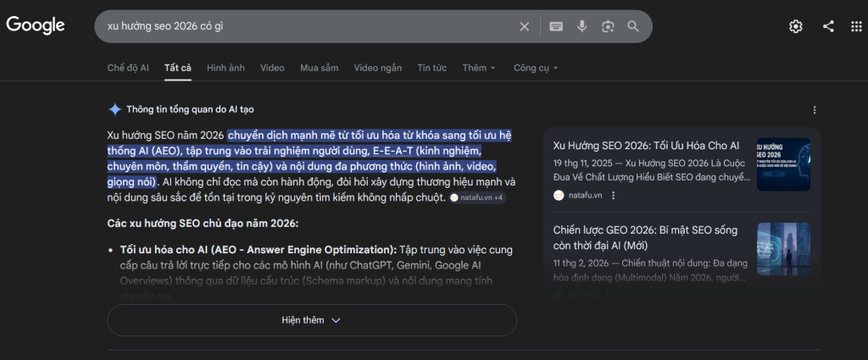Open the Google apps grid icon
Viewport: 868px width, 360px height.
(856, 26)
